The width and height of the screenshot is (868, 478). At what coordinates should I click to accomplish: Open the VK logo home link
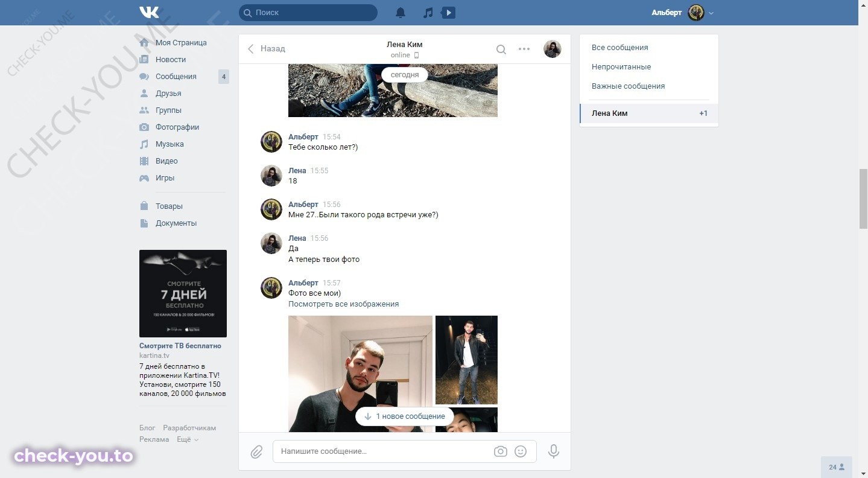click(x=149, y=12)
